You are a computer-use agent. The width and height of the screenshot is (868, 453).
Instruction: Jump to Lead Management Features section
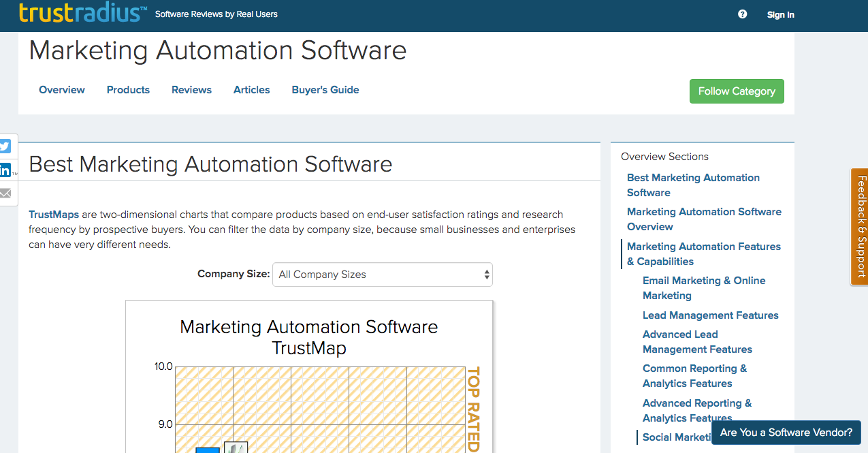click(x=710, y=315)
